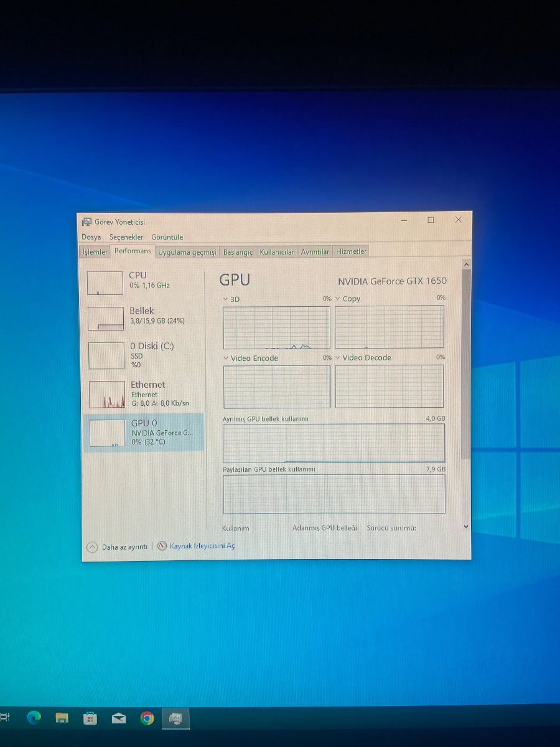The width and height of the screenshot is (560, 747).
Task: Click the Video Decode usage graph
Action: click(x=390, y=386)
